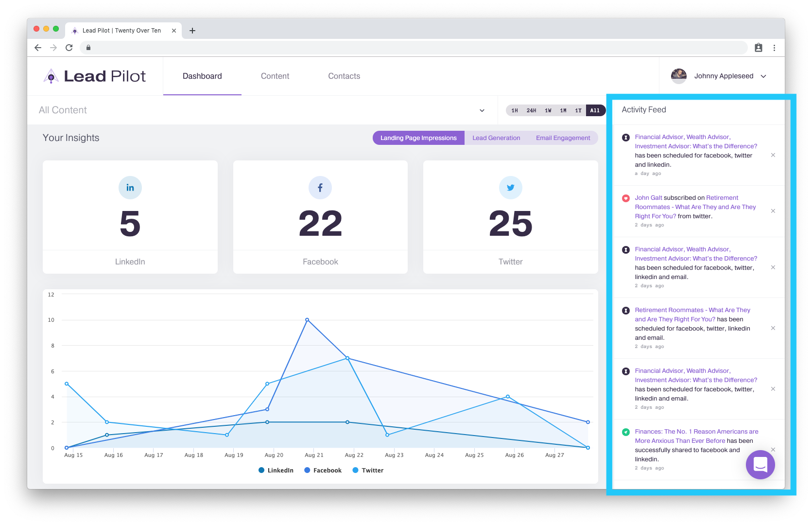The width and height of the screenshot is (812, 525).
Task: Close the Lead Pilot browser tab
Action: [x=174, y=31]
